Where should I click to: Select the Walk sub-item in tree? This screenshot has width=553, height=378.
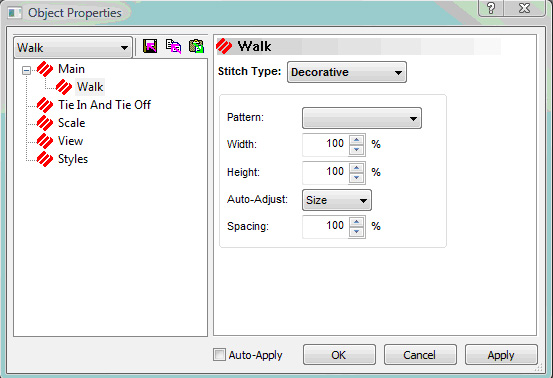tap(90, 87)
